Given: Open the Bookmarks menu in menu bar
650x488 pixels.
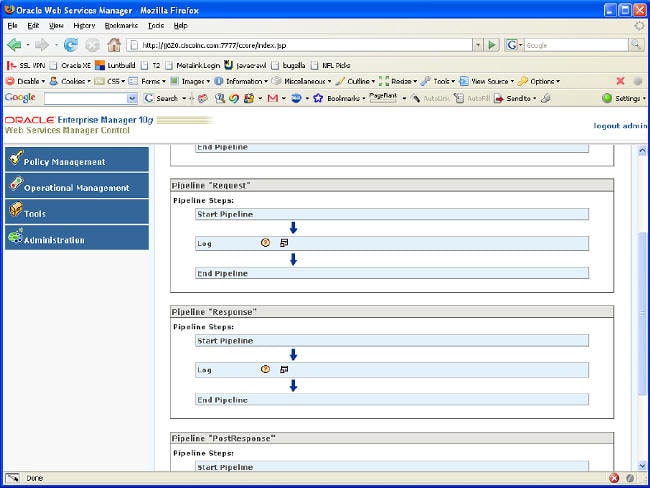Looking at the screenshot, I should pos(121,25).
